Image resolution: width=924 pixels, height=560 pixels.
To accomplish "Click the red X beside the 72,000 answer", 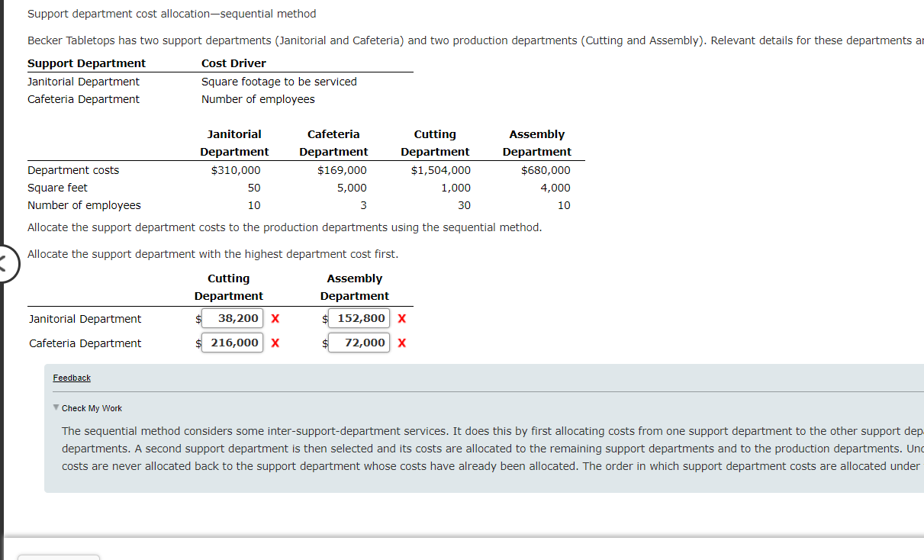I will pos(401,343).
